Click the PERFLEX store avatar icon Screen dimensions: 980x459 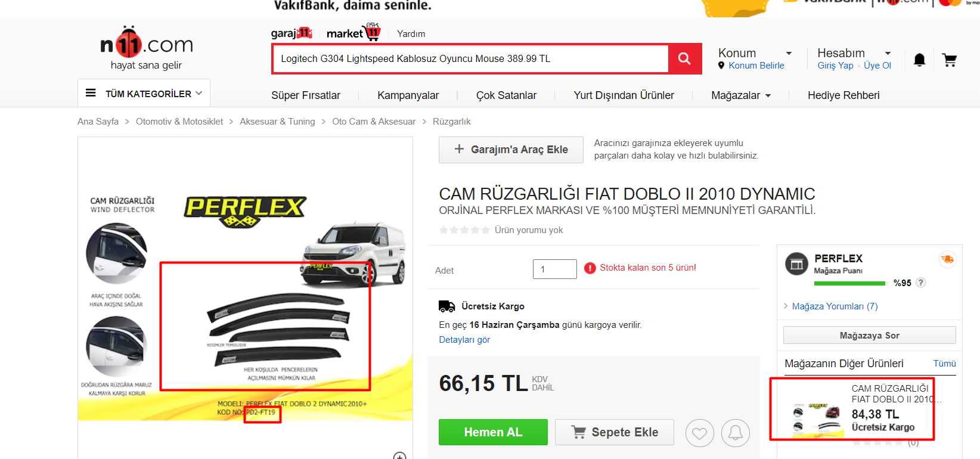[796, 263]
